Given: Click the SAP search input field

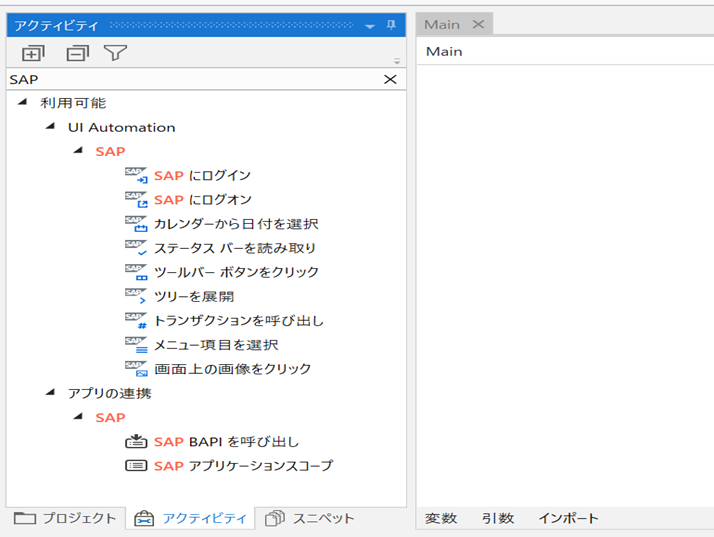Looking at the screenshot, I should point(194,79).
